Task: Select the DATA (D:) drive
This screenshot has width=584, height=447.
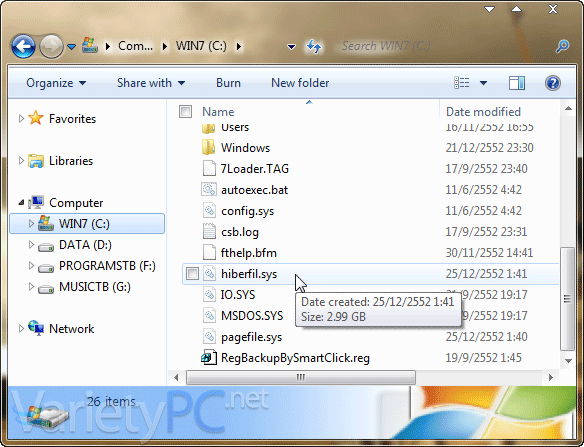Action: coord(85,245)
